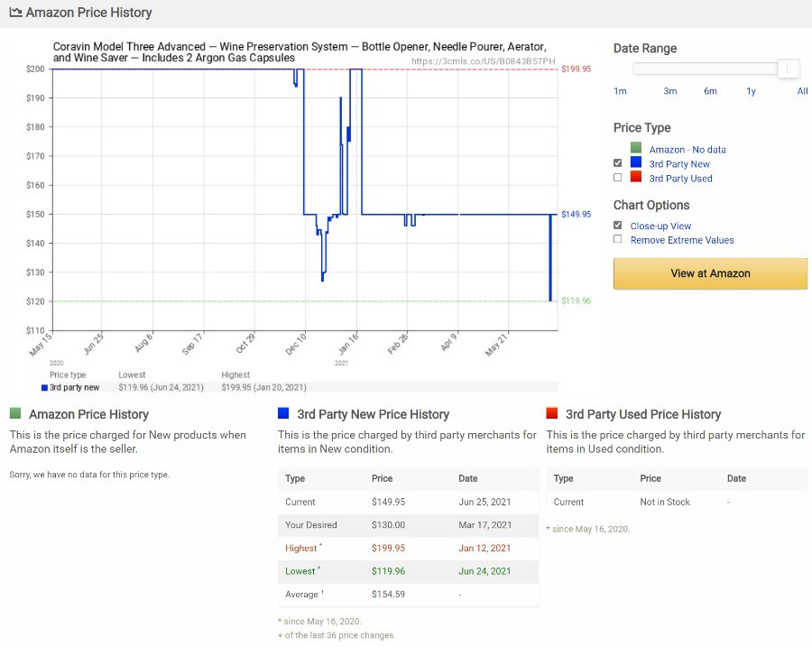812x647 pixels.
Task: Click the Date Range slider handle
Action: [789, 69]
